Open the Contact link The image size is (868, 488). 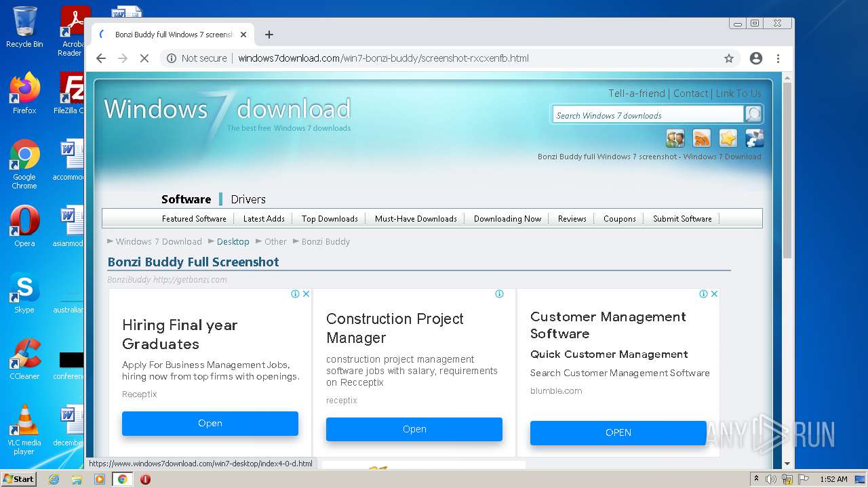[690, 94]
